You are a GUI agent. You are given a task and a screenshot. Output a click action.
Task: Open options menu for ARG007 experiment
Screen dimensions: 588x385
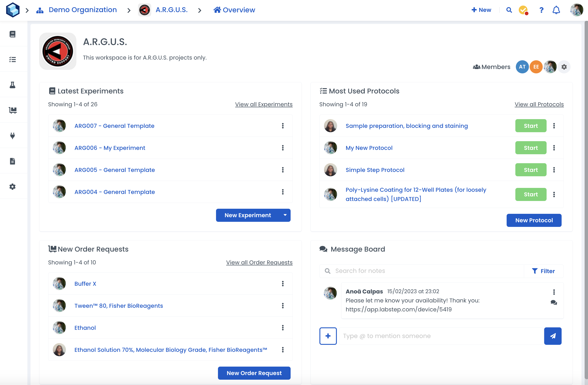click(x=283, y=126)
